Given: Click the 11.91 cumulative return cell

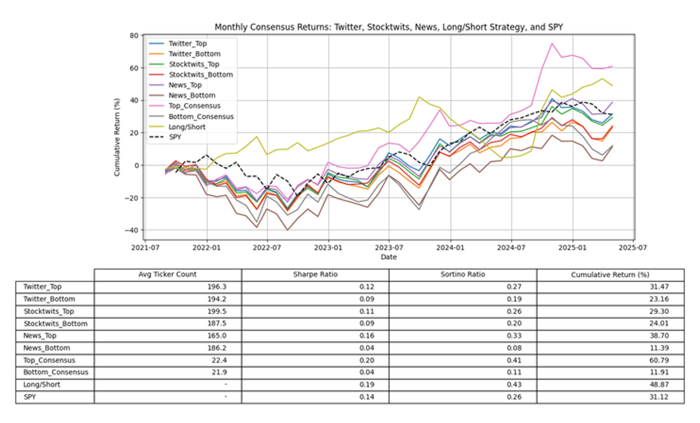Looking at the screenshot, I should click(610, 372).
